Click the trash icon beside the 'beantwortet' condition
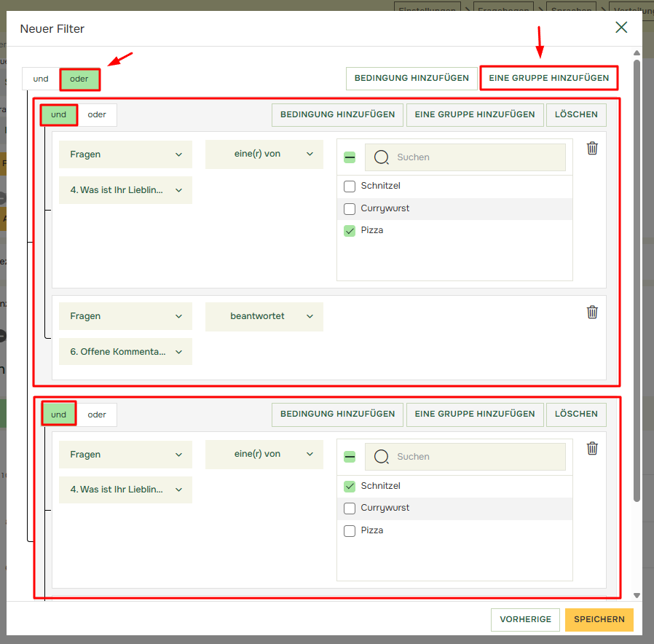 point(592,312)
